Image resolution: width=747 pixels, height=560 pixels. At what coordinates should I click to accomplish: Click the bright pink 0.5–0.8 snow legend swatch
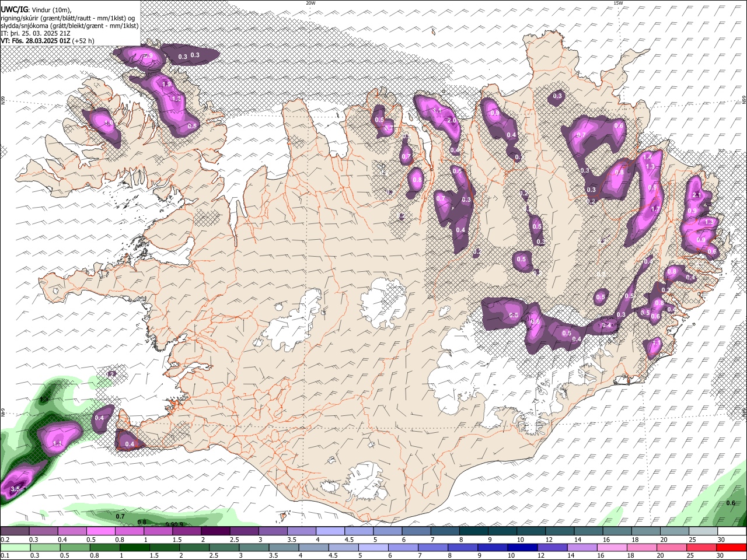(x=101, y=531)
